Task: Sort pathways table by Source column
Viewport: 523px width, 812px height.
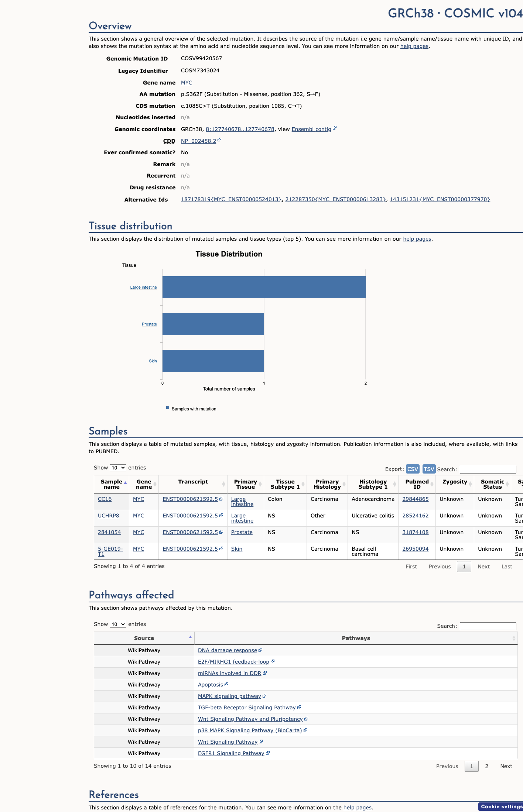Action: 144,638
